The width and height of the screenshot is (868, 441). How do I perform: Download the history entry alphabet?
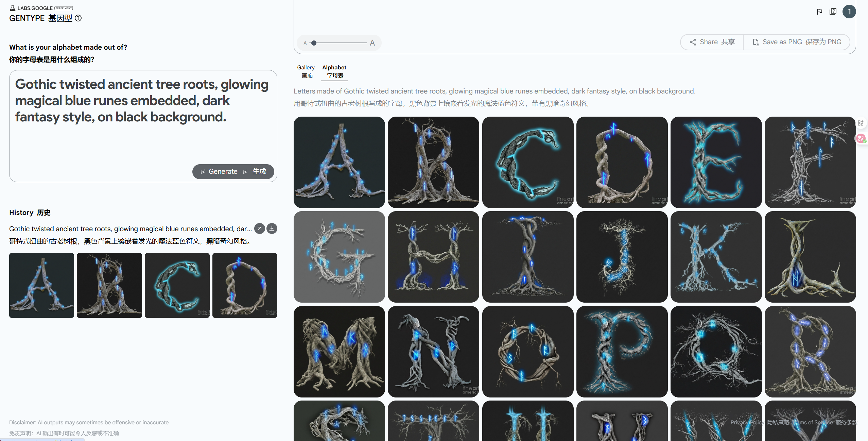click(272, 228)
